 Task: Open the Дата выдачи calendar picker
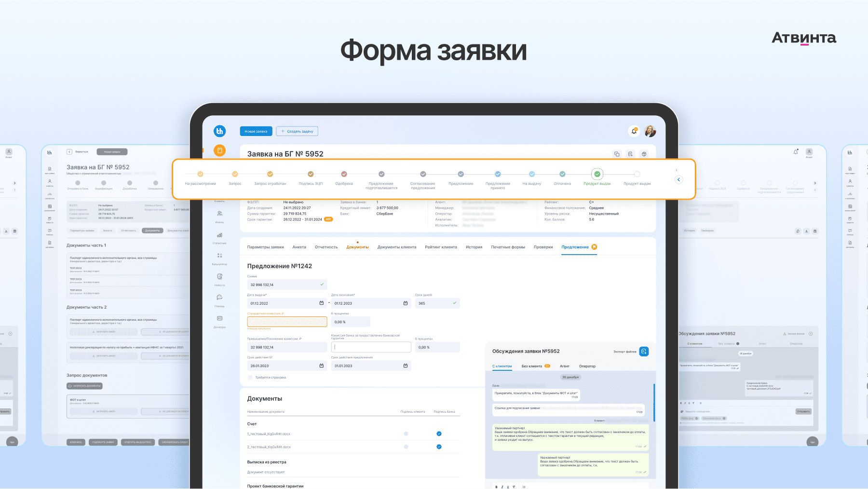click(322, 303)
